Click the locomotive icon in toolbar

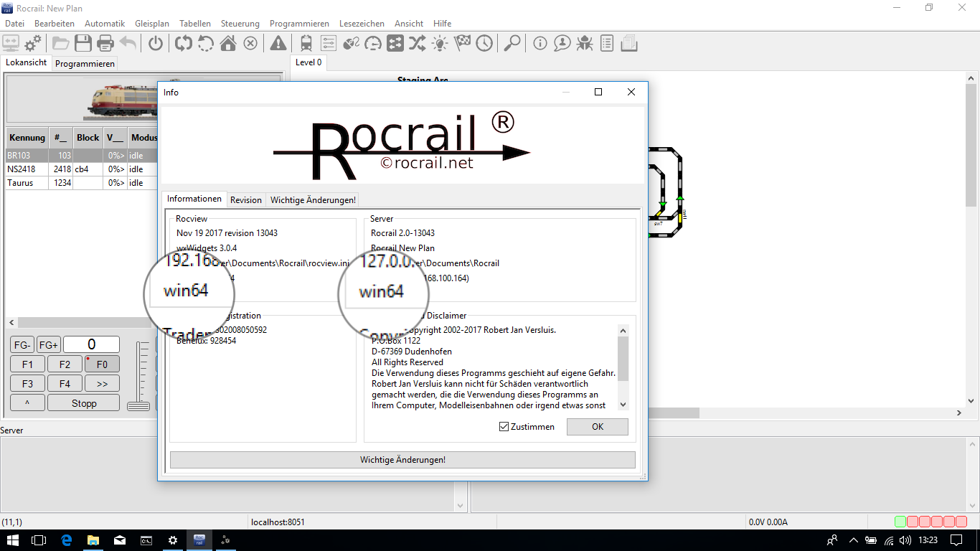(x=306, y=44)
